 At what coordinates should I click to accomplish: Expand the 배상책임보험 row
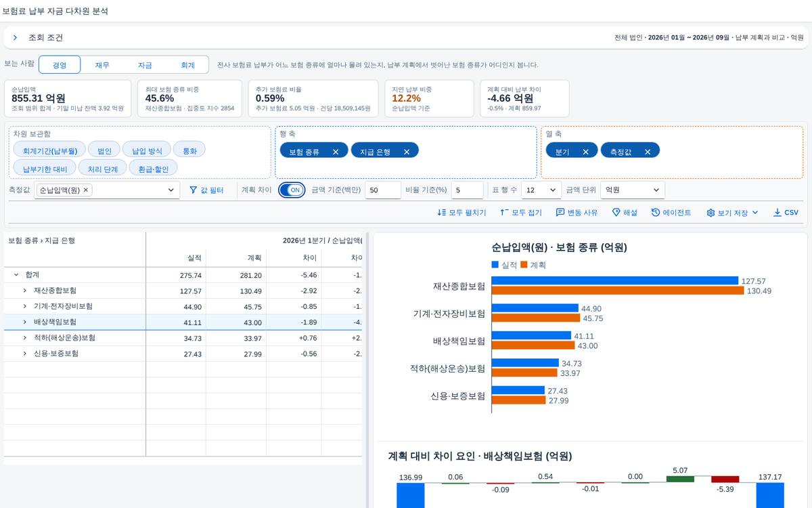24,322
